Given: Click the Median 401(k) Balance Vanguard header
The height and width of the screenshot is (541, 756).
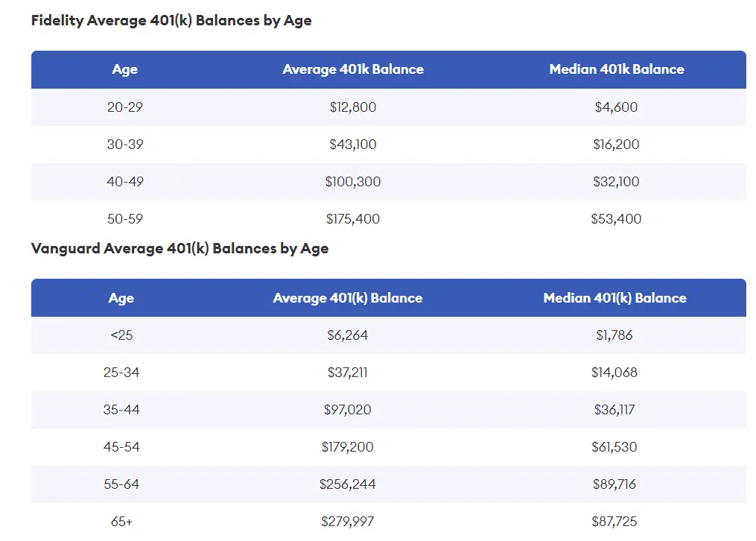Looking at the screenshot, I should coord(614,298).
